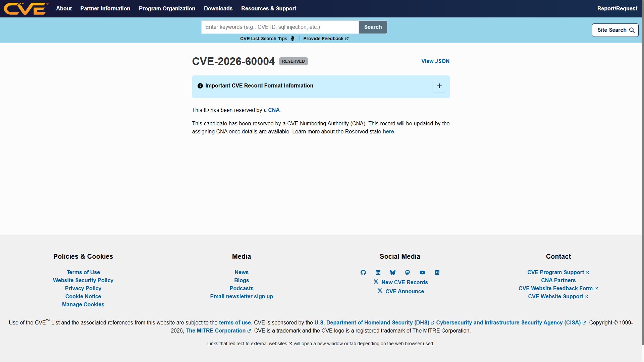644x362 pixels.
Task: Open Cybersecurity and Infrastructure Security Agency link
Action: tap(511, 322)
